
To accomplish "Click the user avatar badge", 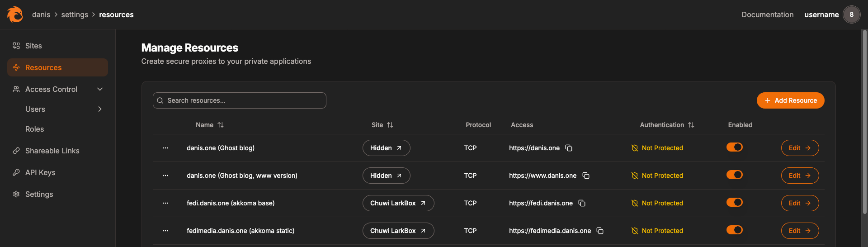I will point(851,14).
